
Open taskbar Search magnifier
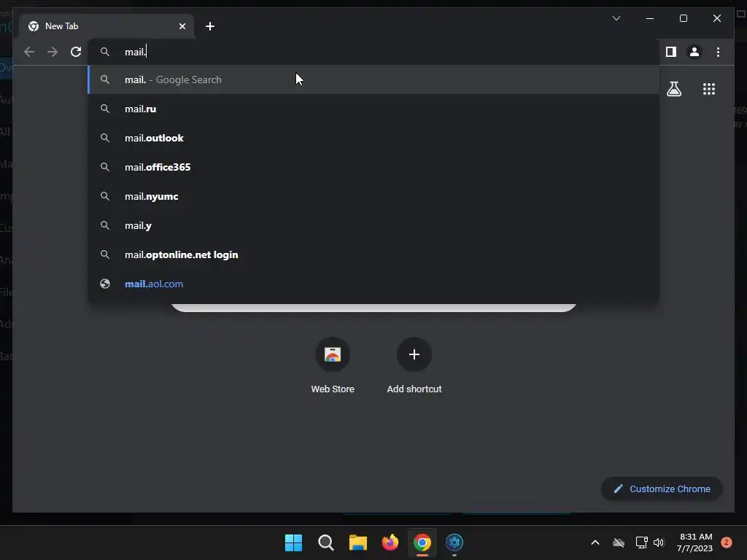[x=326, y=542]
